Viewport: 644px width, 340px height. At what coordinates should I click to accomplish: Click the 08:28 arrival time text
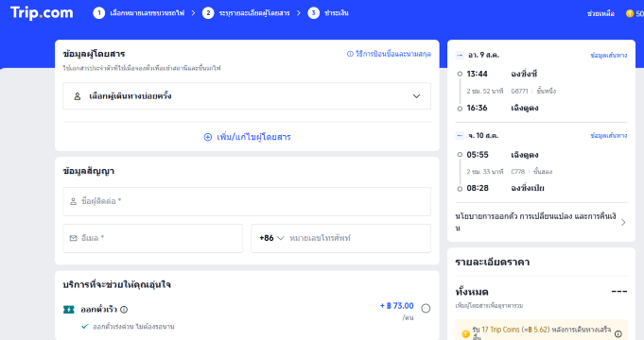478,188
